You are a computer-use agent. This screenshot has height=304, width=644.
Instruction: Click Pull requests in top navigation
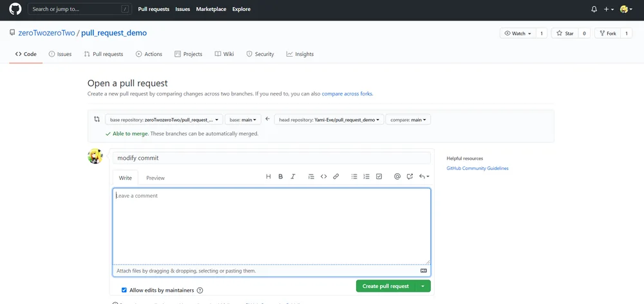pyautogui.click(x=154, y=9)
